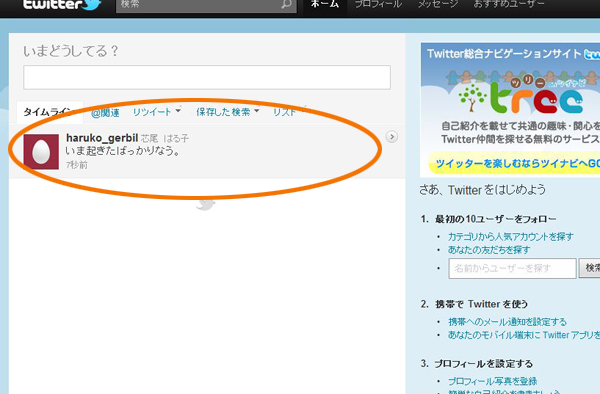Open あなたの友だちを探す link
Viewport: 600px width, 394px height.
(489, 250)
